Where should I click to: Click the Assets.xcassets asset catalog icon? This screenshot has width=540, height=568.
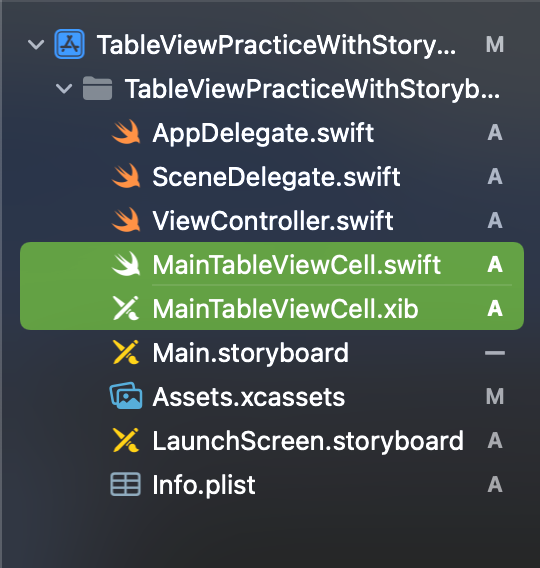126,396
